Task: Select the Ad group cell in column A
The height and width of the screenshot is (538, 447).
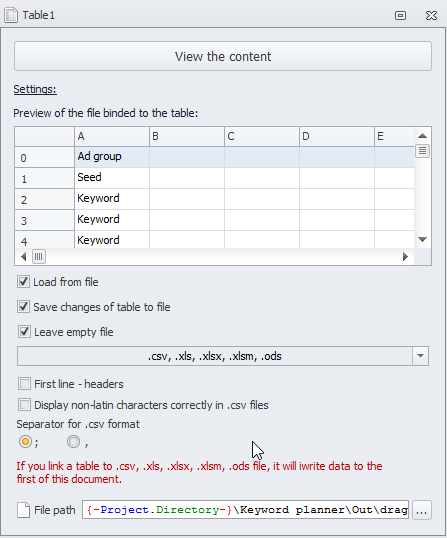Action: pos(112,157)
